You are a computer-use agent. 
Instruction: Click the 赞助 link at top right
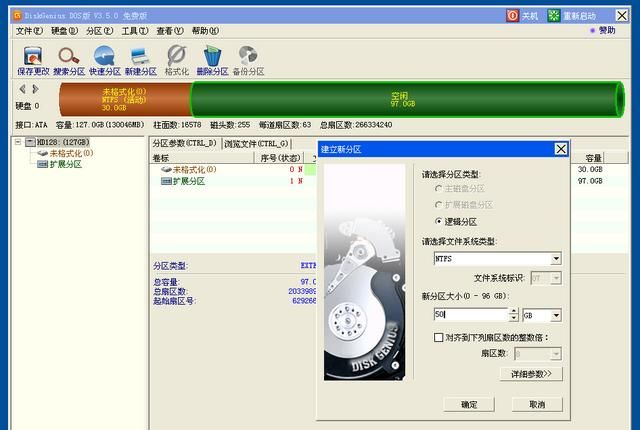click(607, 31)
